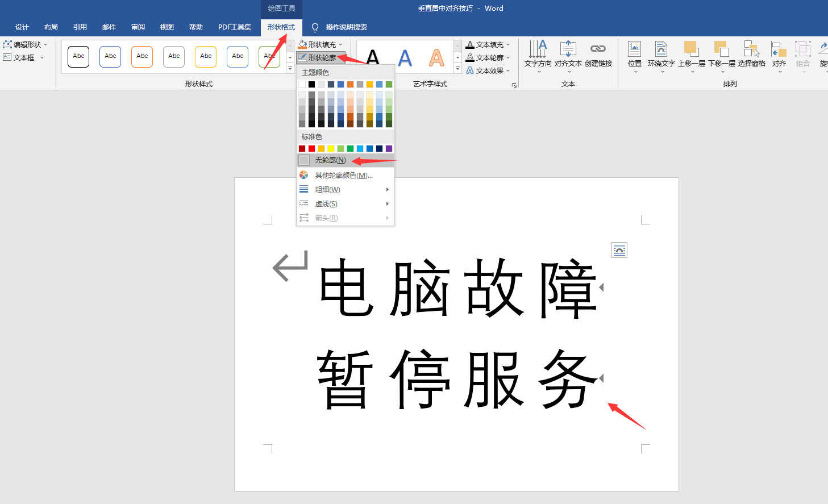Click the 粗细 line weight icon

point(304,189)
